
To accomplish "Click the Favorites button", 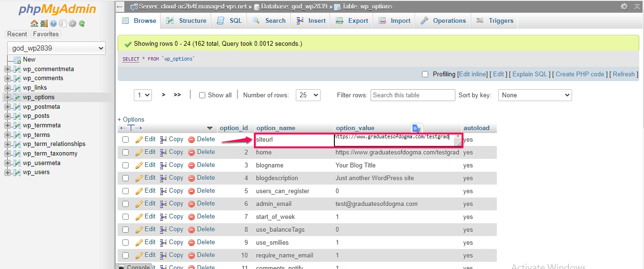I will pyautogui.click(x=46, y=34).
